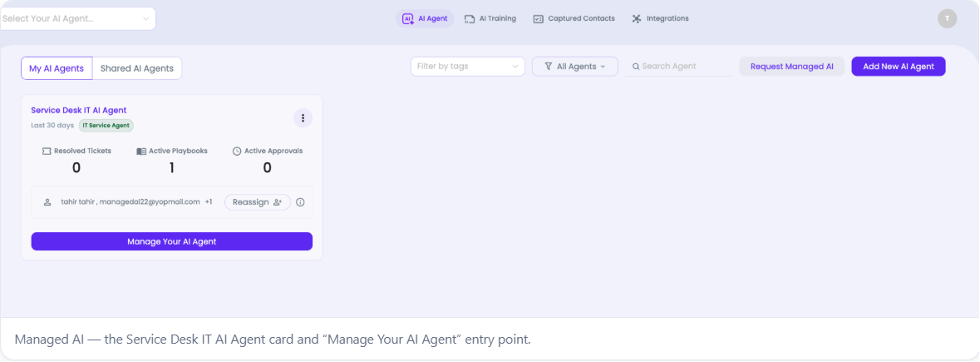The image size is (980, 362).
Task: Click the AI Agent nav icon
Action: [407, 19]
